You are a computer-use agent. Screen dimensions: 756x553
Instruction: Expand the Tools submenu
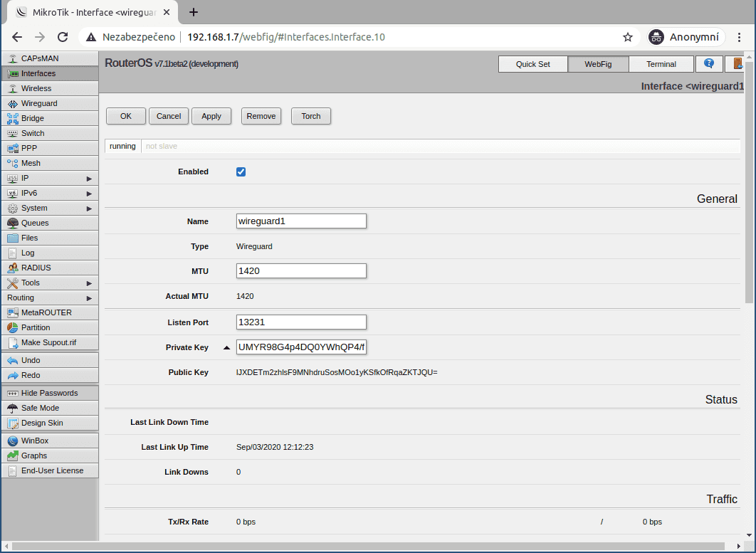pyautogui.click(x=89, y=283)
